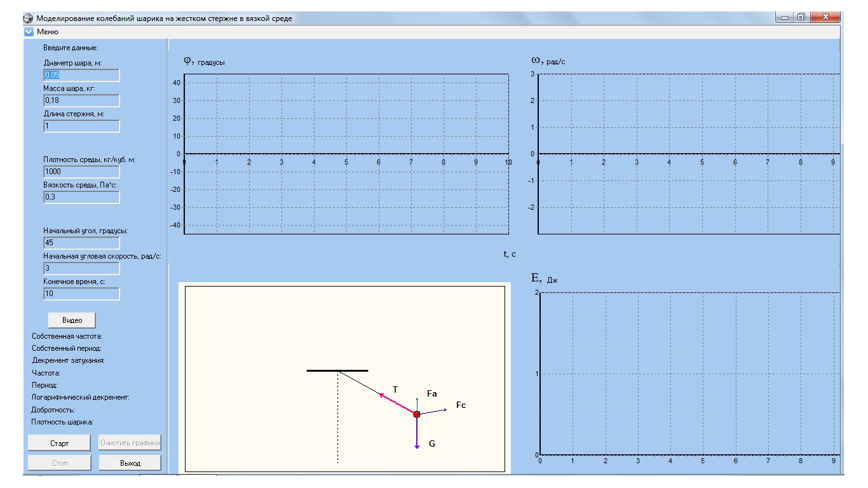The height and width of the screenshot is (488, 868).
Task: Click the 'Начальная угловая скорость, рад/с:' label
Action: (102, 257)
